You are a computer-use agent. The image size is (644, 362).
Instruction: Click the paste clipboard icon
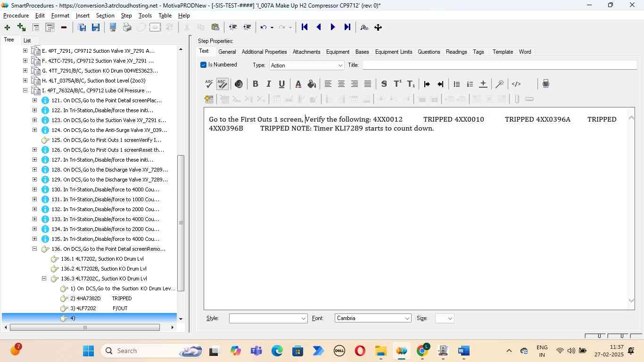tap(215, 27)
